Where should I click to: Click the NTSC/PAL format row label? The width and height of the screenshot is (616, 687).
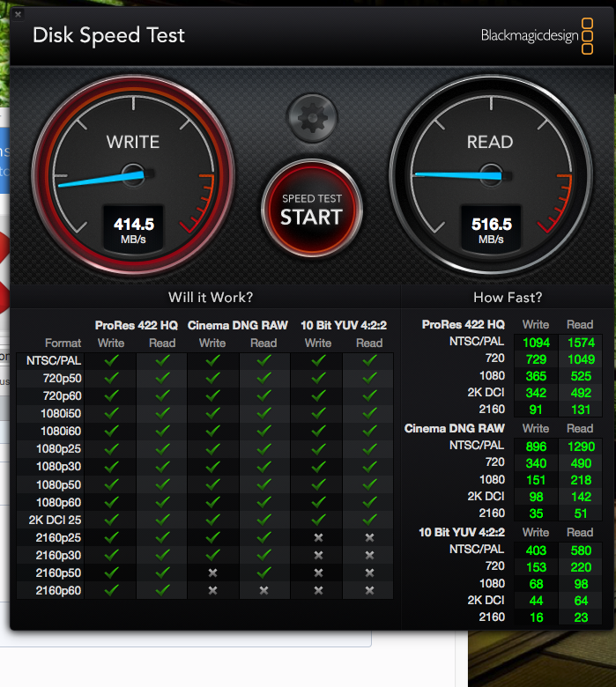tap(54, 360)
